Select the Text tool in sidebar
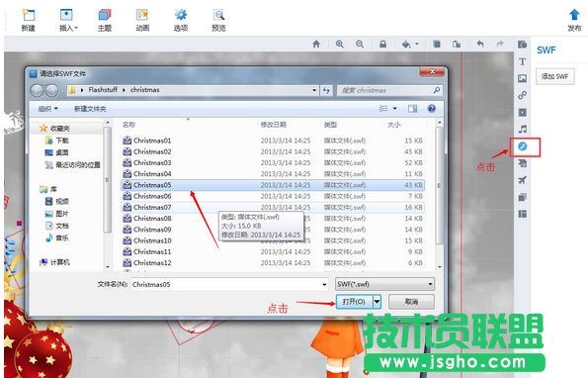Image resolution: width=588 pixels, height=378 pixels. pos(523,61)
